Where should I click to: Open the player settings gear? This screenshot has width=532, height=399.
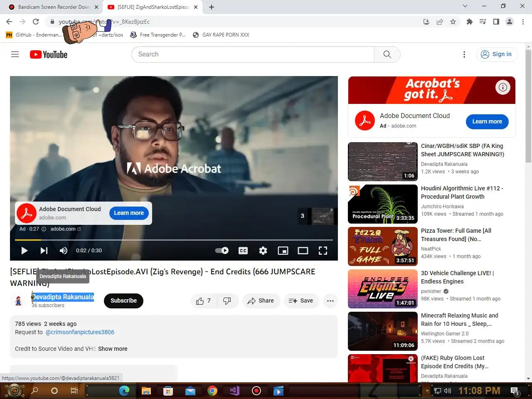click(263, 251)
